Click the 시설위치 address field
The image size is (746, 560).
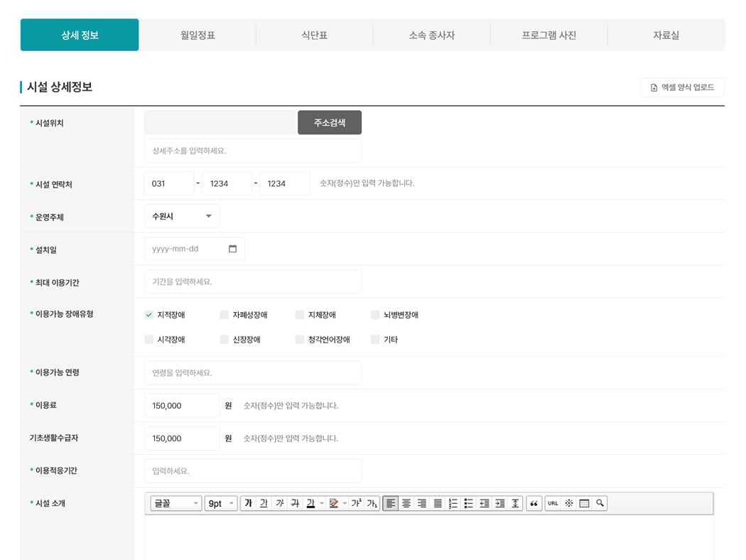(220, 122)
